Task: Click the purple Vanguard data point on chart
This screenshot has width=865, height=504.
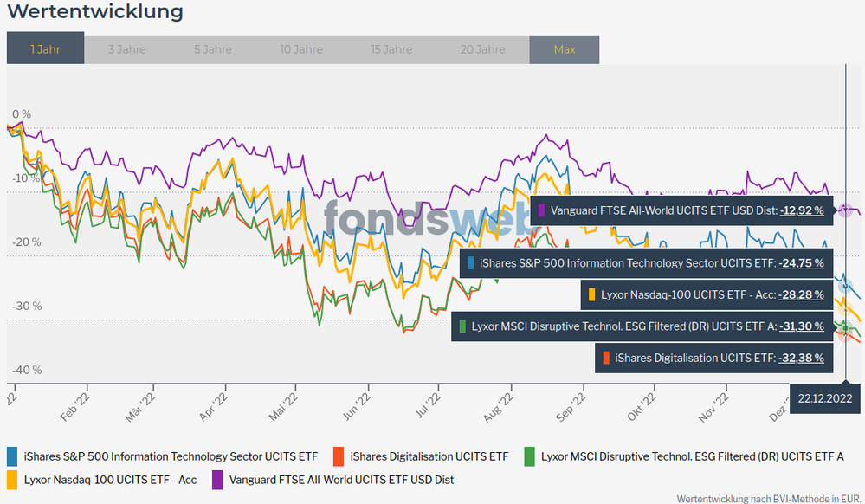Action: 845,210
